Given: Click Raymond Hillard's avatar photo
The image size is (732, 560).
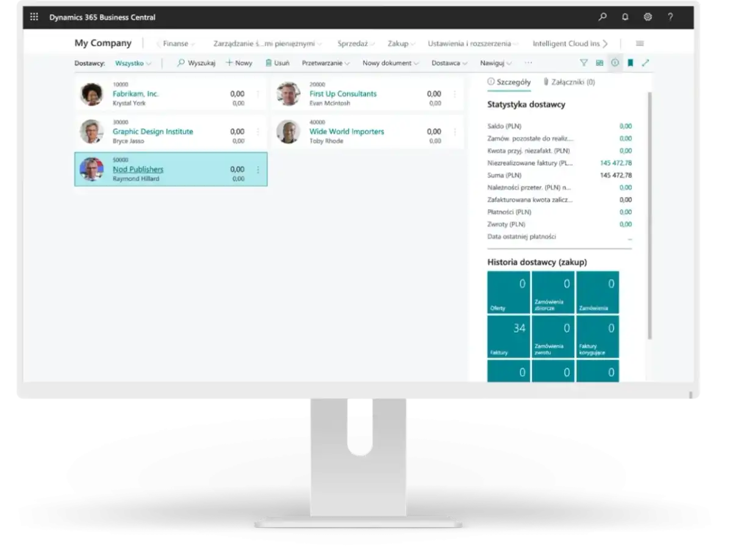Looking at the screenshot, I should [91, 170].
